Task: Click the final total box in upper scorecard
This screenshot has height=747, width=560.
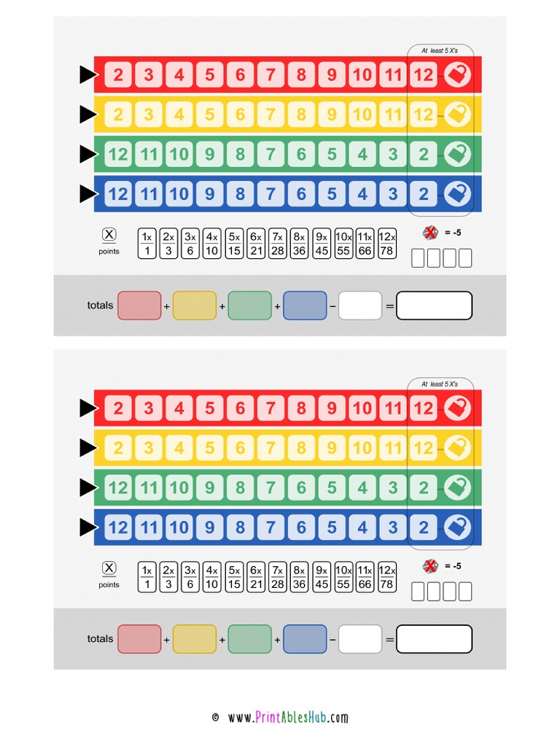Action: click(x=434, y=306)
